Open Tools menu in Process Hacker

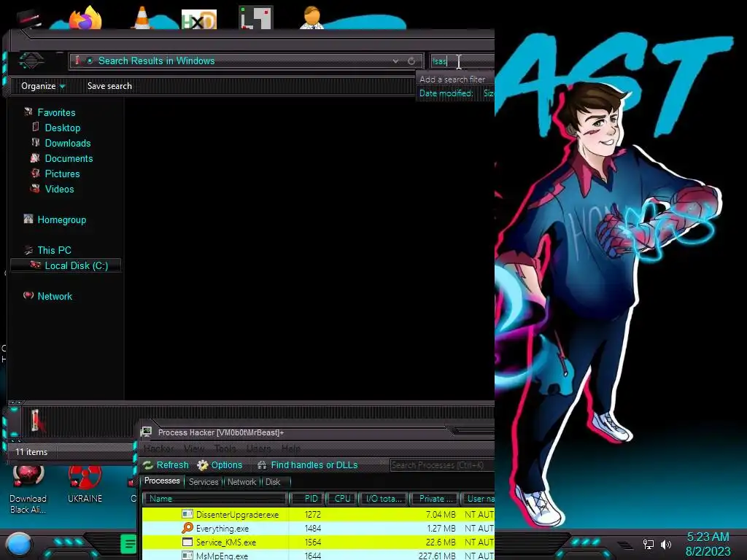pyautogui.click(x=225, y=448)
